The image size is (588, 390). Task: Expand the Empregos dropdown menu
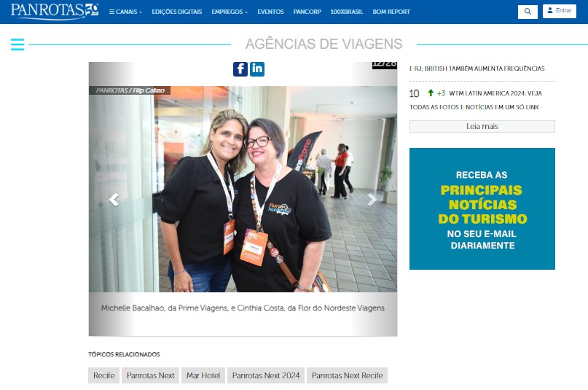point(230,12)
